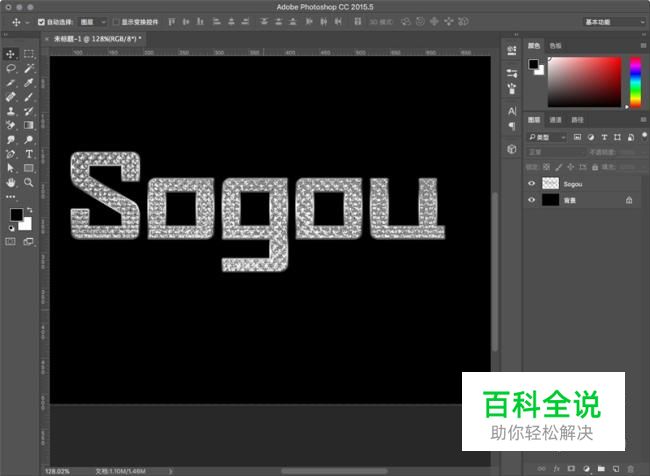The image size is (650, 476).
Task: Select the Horizontal Type tool
Action: point(29,154)
